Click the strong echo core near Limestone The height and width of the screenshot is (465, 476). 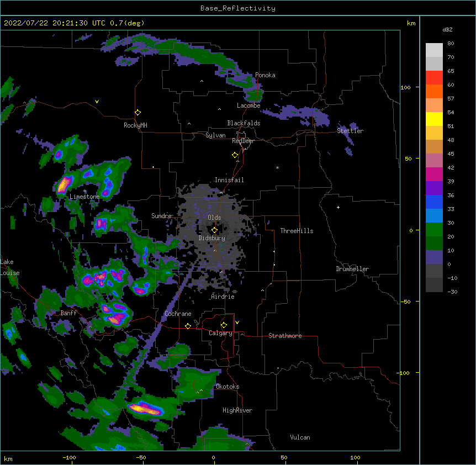click(x=64, y=184)
